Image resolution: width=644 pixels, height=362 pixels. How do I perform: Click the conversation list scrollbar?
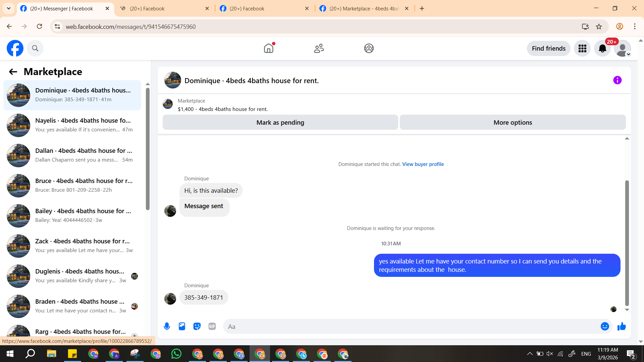point(148,149)
